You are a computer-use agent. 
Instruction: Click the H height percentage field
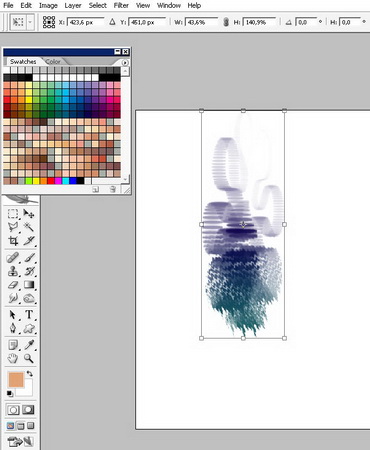pyautogui.click(x=259, y=22)
